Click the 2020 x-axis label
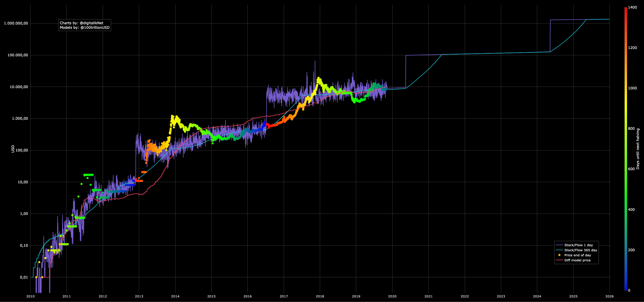644x302 pixels. 392,296
